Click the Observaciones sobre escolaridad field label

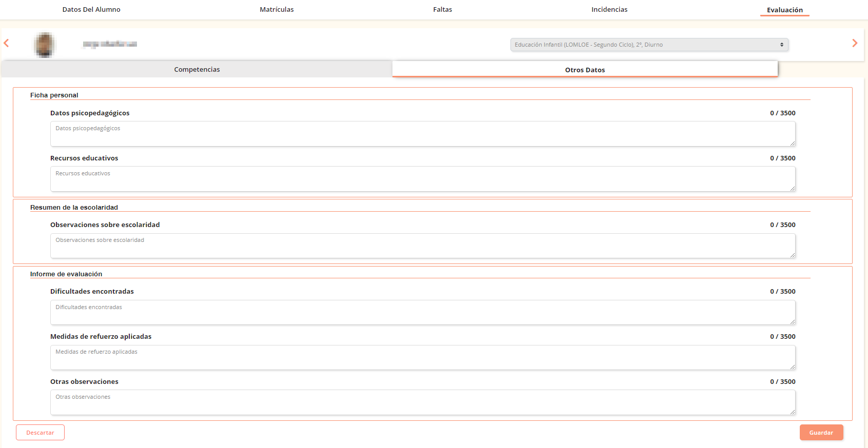click(x=105, y=225)
